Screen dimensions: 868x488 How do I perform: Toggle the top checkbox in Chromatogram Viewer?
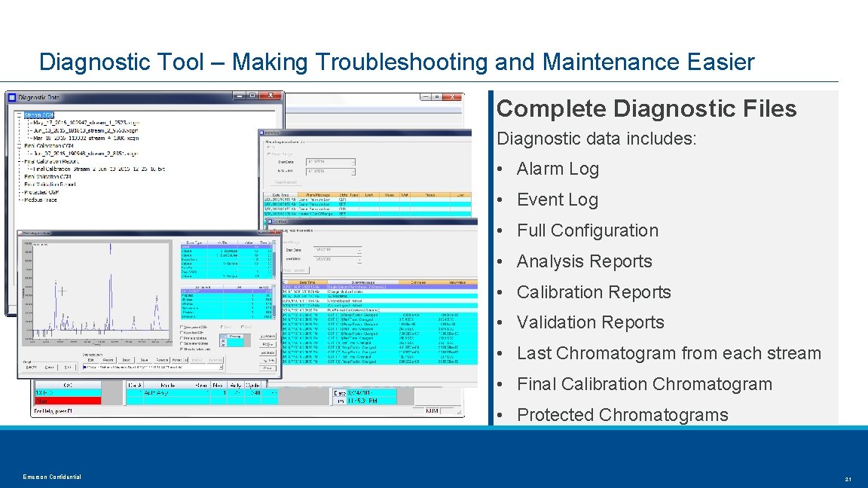(182, 327)
